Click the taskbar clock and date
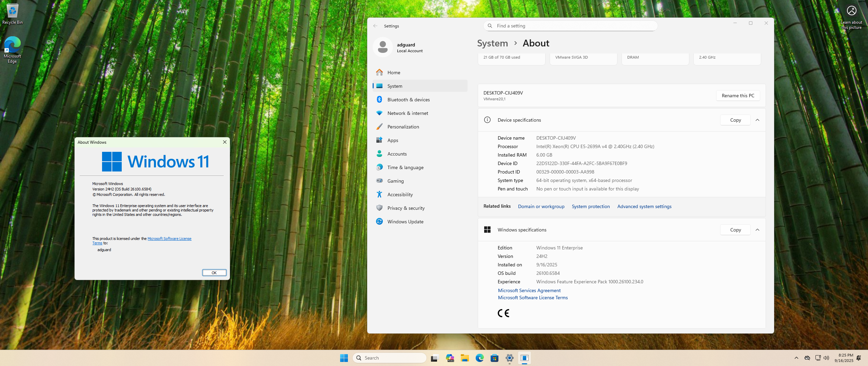This screenshot has width=868, height=366. (844, 358)
